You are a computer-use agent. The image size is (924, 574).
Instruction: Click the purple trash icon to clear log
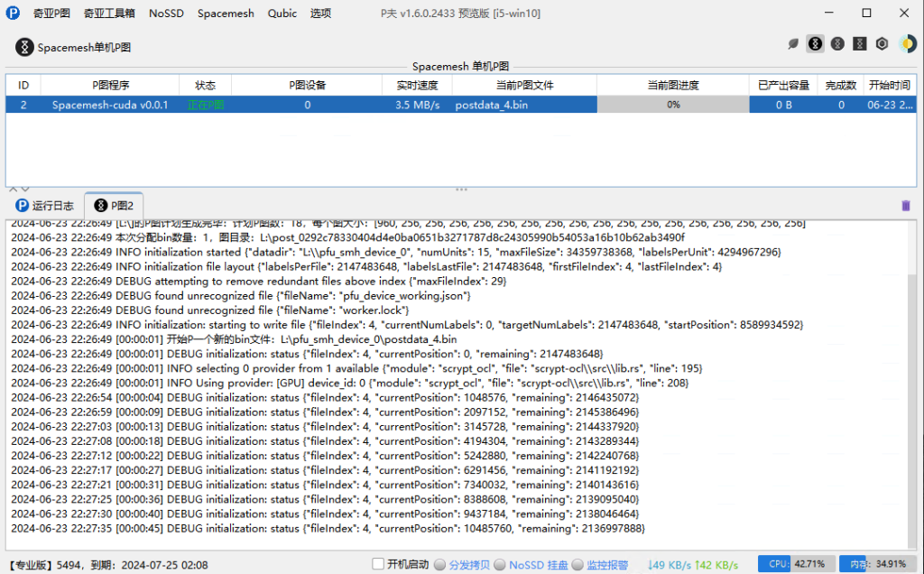click(906, 206)
